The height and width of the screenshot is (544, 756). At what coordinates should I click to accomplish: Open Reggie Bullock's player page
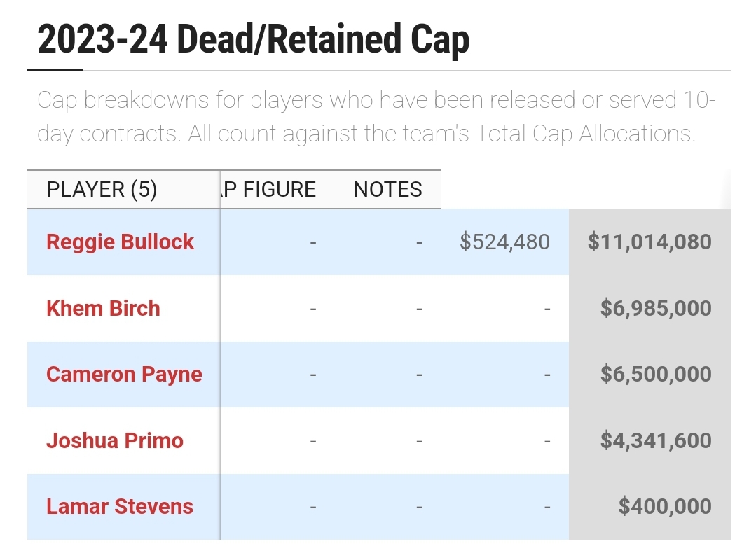120,242
